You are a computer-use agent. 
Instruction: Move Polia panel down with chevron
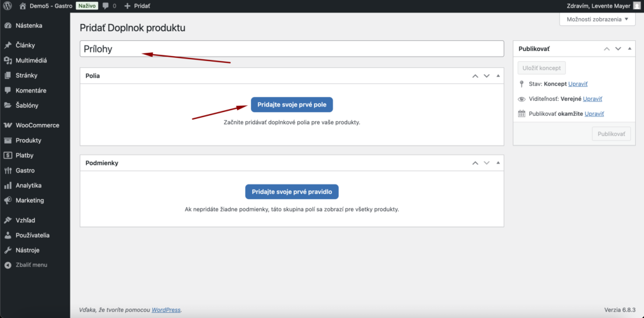point(486,76)
